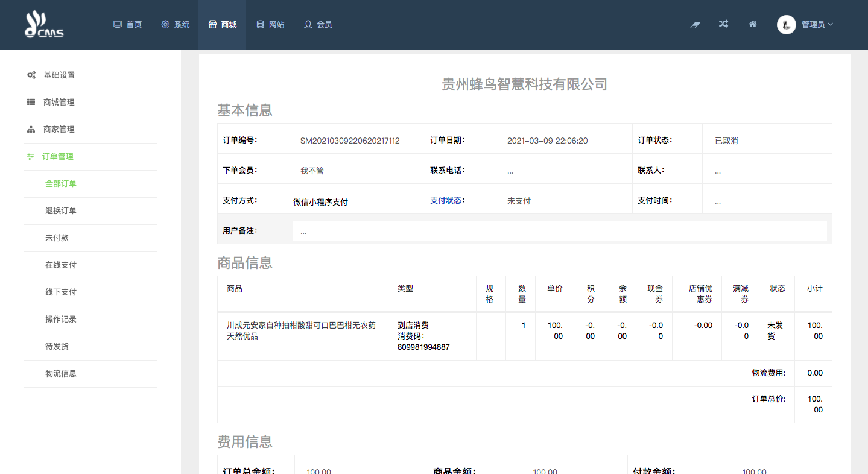Image resolution: width=868 pixels, height=474 pixels.
Task: Click the home icon in top right
Action: (752, 24)
